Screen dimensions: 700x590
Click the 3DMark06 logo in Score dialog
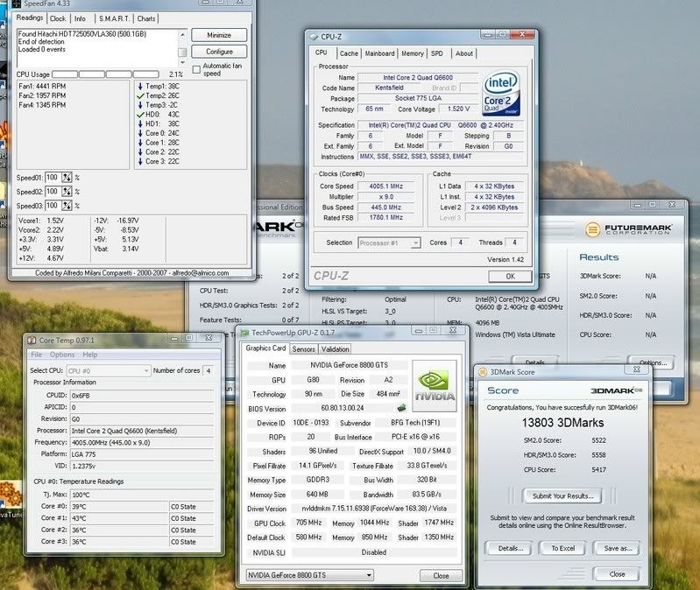616,390
